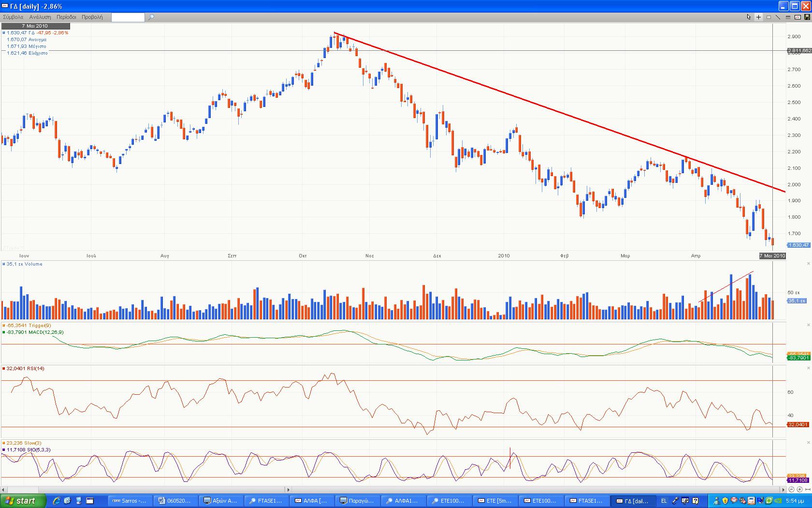Click the 1.671,93 Μέγιστο high price text
The image size is (812, 508).
coord(27,46)
